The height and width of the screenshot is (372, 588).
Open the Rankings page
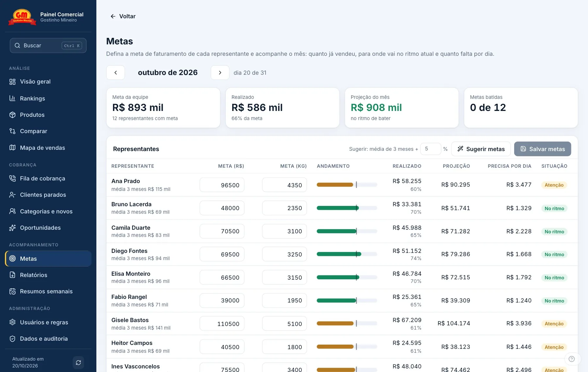(x=48, y=98)
